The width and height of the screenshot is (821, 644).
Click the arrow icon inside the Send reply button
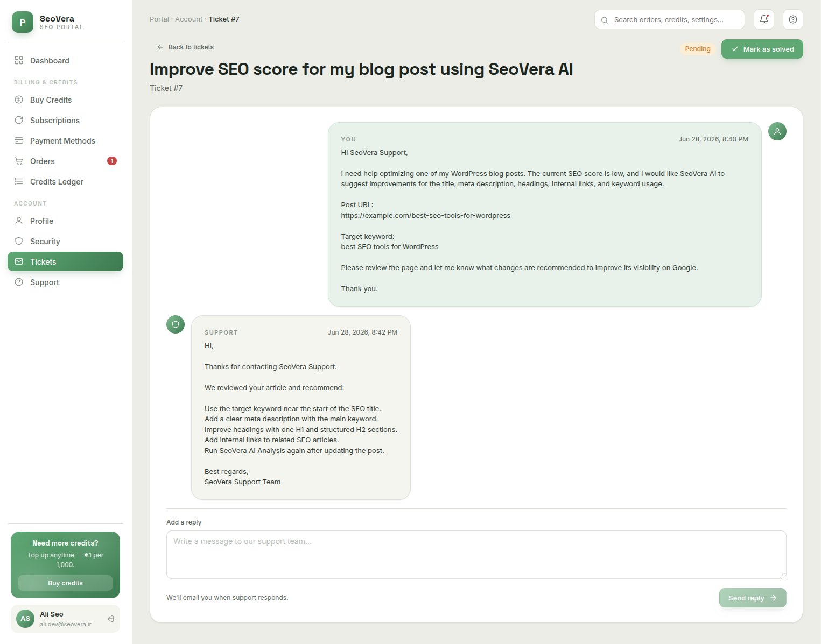pyautogui.click(x=774, y=598)
